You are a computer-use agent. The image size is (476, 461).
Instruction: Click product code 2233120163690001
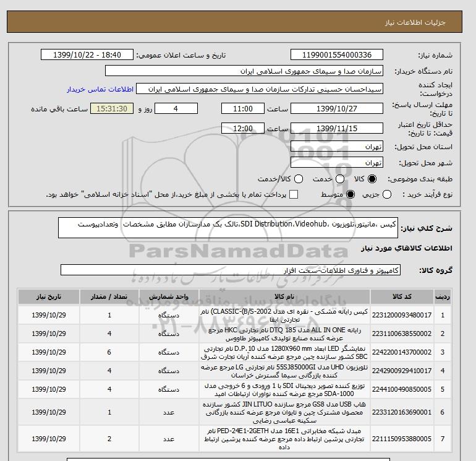(x=402, y=412)
